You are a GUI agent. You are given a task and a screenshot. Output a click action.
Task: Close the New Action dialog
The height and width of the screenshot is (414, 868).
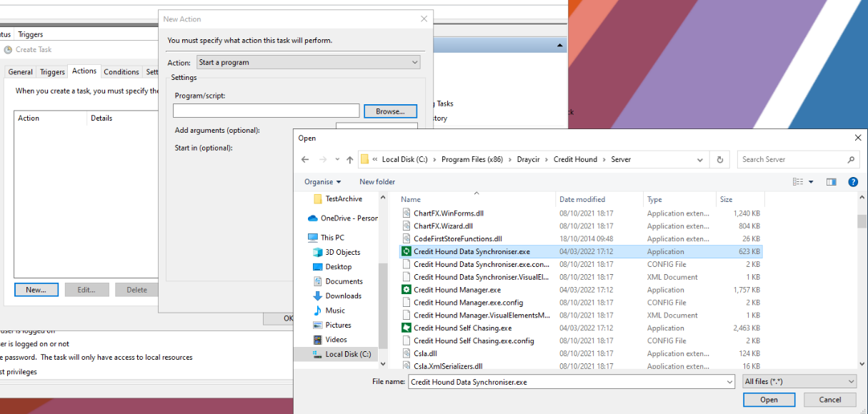[x=424, y=19]
